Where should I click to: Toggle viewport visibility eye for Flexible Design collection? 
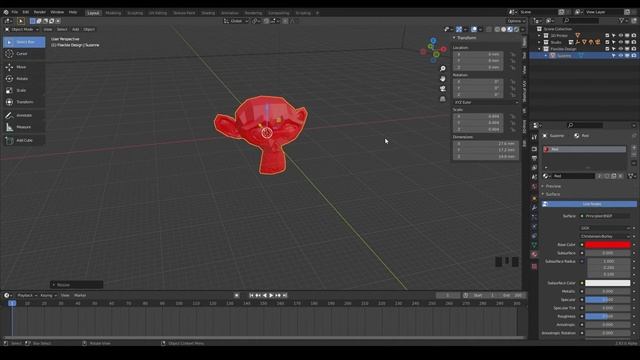coord(621,49)
